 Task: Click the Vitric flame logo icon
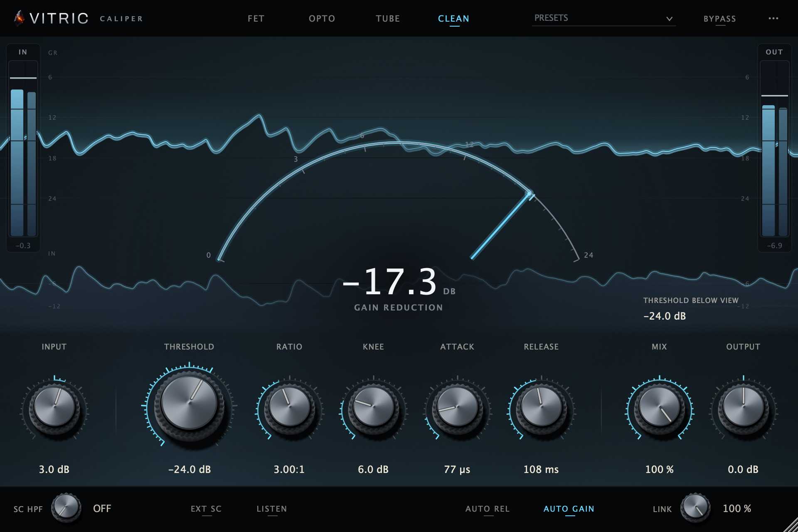19,18
